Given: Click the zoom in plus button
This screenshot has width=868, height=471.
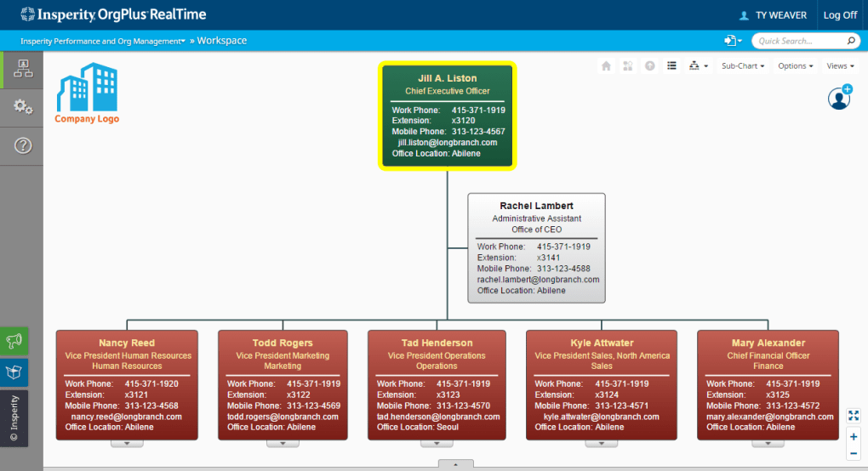Looking at the screenshot, I should click(x=854, y=436).
